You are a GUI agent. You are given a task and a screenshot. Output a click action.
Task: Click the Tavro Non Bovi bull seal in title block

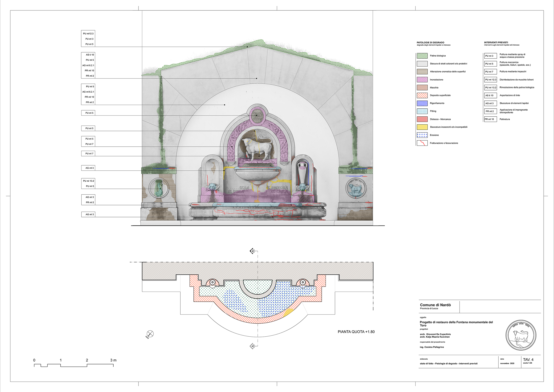(521, 335)
